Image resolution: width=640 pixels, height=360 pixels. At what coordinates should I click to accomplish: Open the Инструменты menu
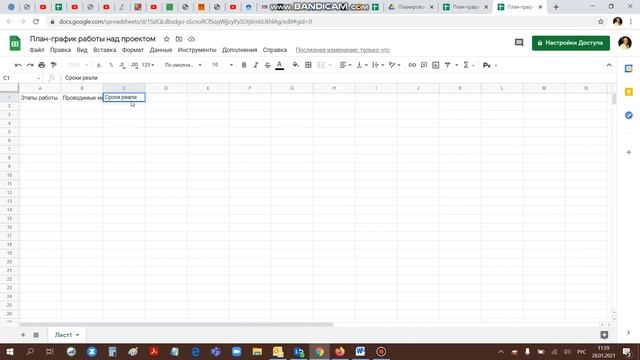pos(197,50)
